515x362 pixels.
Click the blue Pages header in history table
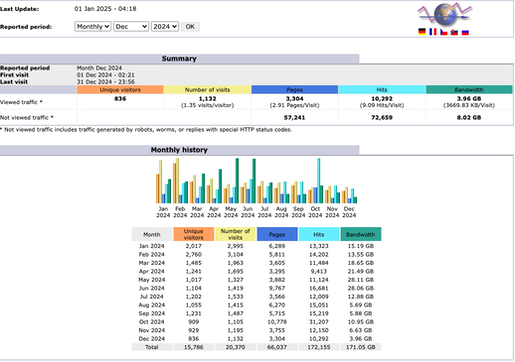click(277, 234)
